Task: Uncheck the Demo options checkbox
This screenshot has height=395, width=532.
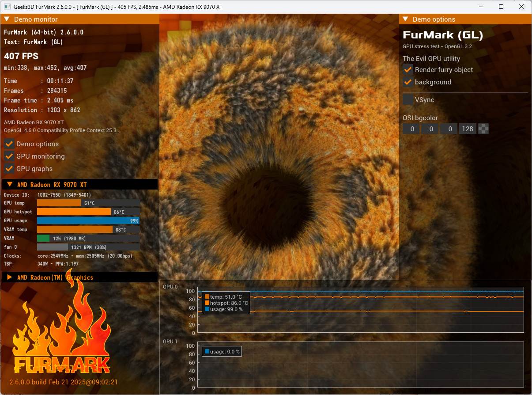Action: (9, 144)
